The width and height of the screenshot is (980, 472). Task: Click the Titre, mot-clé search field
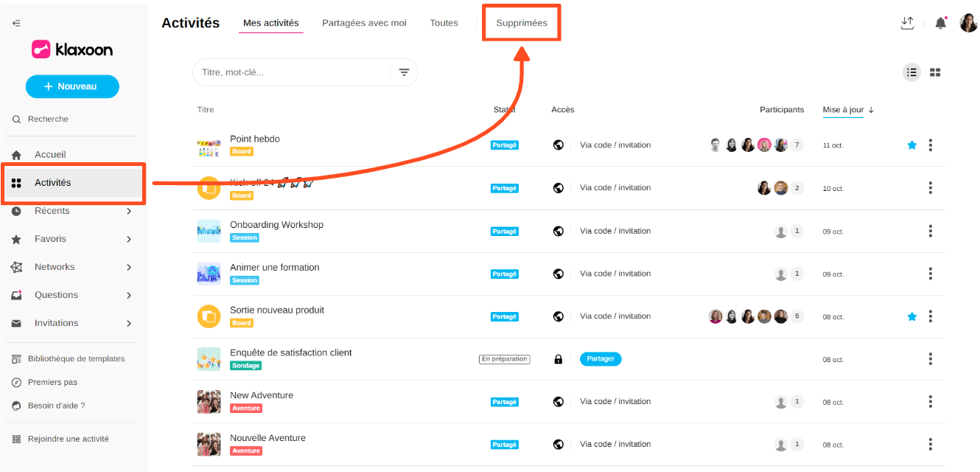pyautogui.click(x=291, y=72)
